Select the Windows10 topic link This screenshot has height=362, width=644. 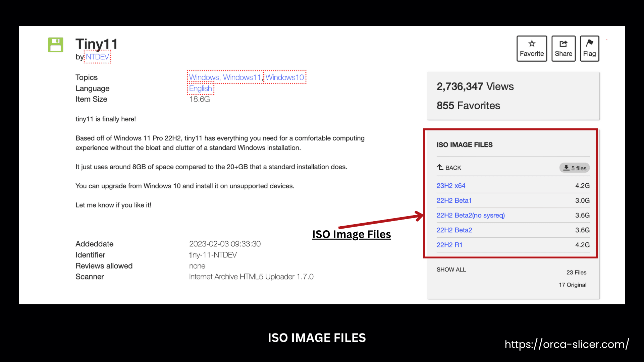(x=285, y=77)
